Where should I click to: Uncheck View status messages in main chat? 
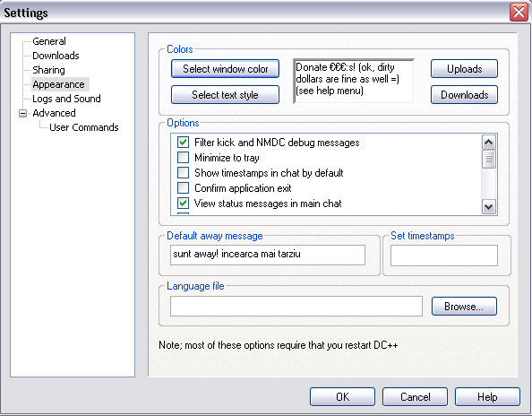tap(184, 204)
